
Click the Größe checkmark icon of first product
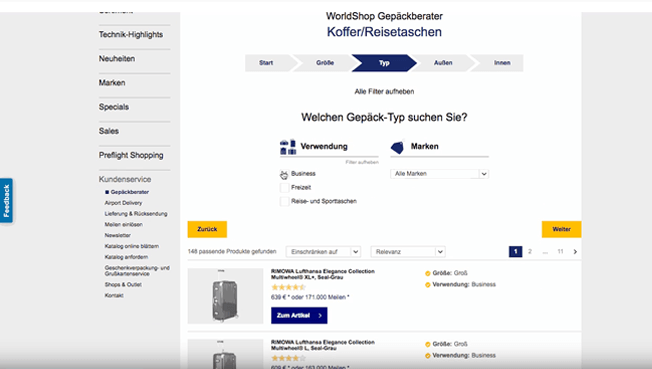(427, 273)
